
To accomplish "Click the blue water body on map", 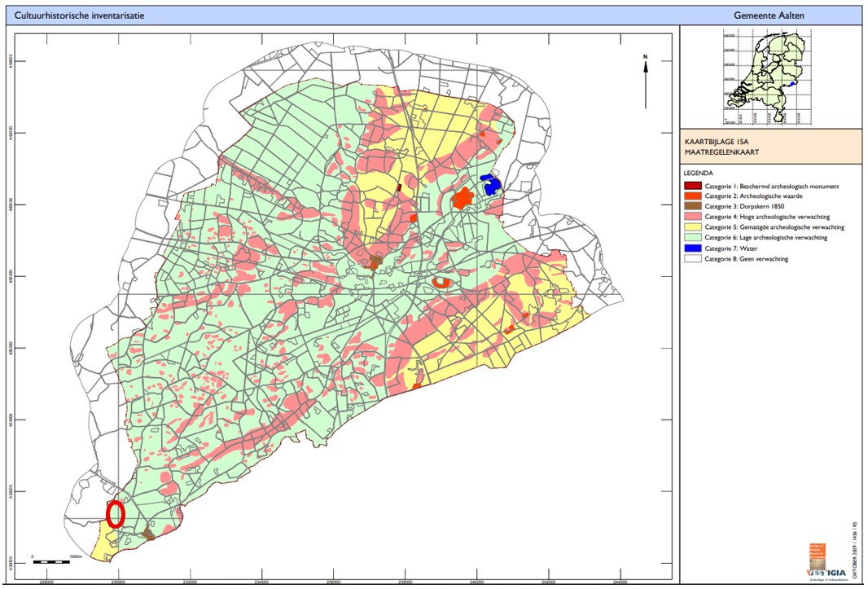I will click(x=490, y=185).
